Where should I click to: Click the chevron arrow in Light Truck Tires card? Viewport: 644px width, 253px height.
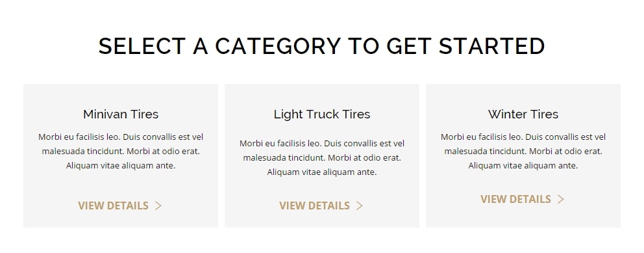[x=360, y=206]
